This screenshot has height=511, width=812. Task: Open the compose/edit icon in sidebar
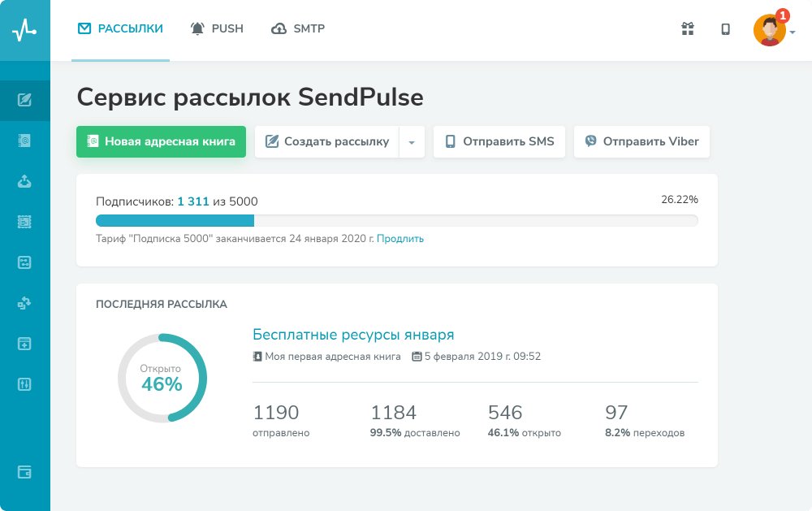click(x=24, y=101)
